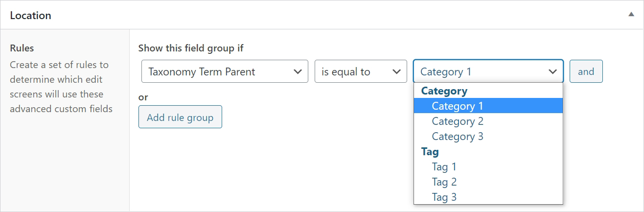Viewport: 644px width, 212px height.
Task: Collapse the Location panel using the triangle
Action: 631,15
